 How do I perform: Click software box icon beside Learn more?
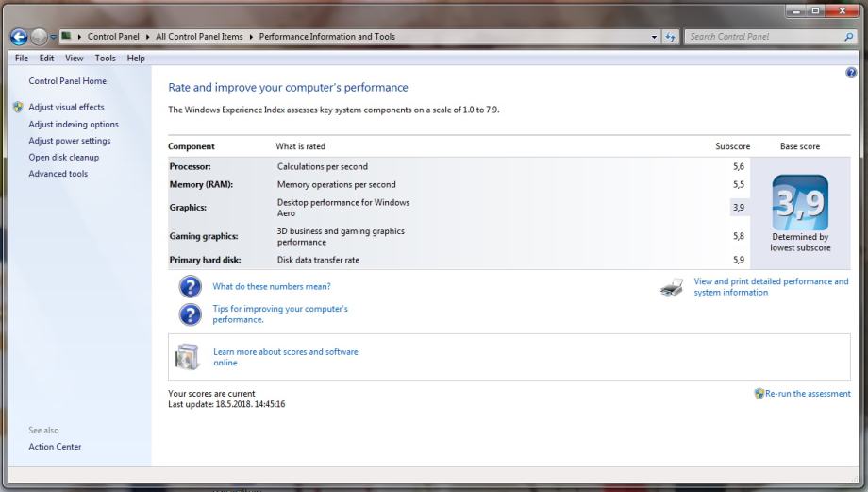click(x=187, y=357)
